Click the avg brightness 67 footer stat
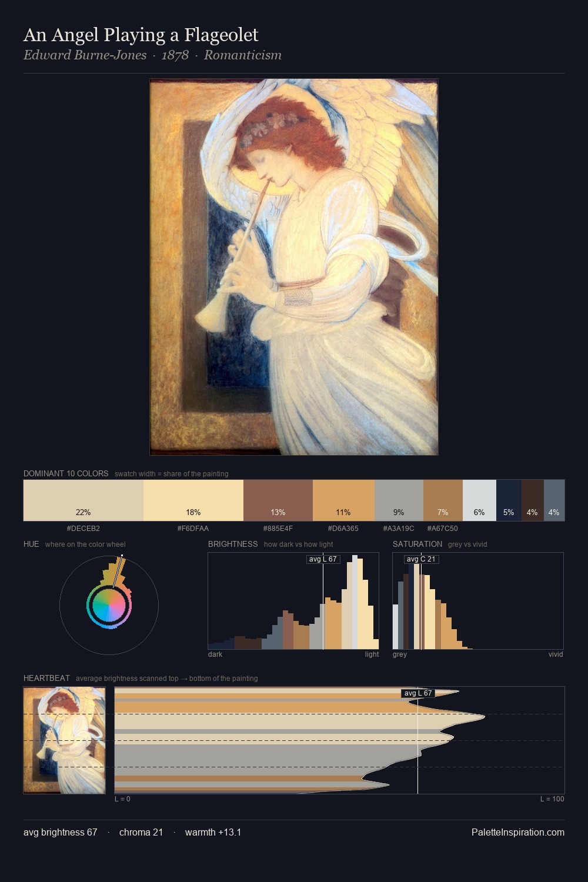588x882 pixels. (61, 832)
